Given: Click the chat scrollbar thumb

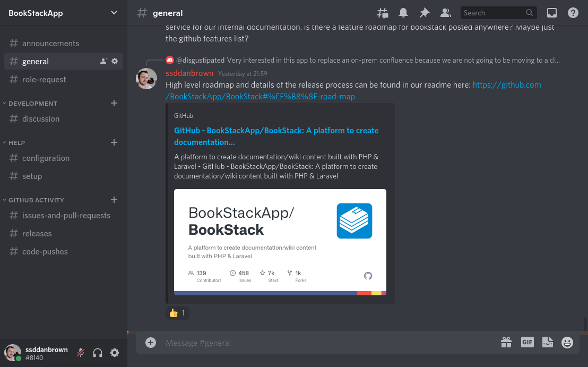Looking at the screenshot, I should click(585, 325).
